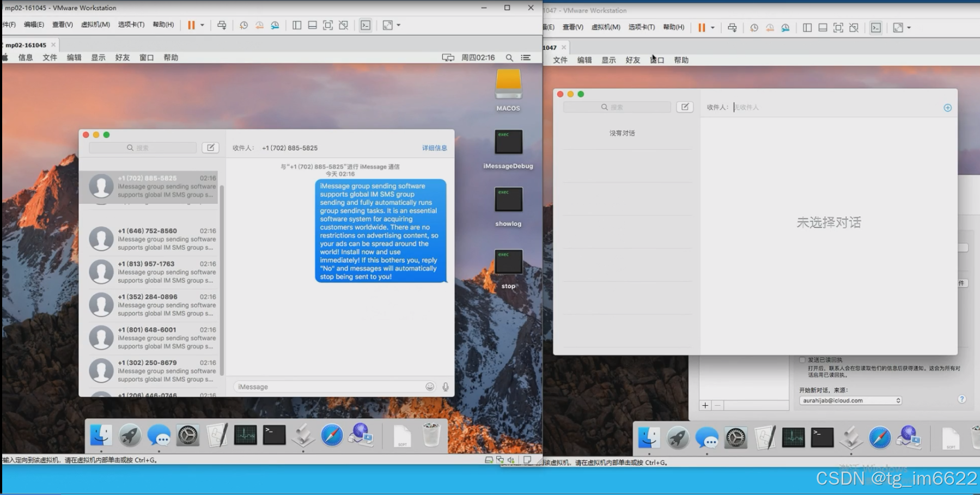Click the add contact plus button

click(x=948, y=108)
